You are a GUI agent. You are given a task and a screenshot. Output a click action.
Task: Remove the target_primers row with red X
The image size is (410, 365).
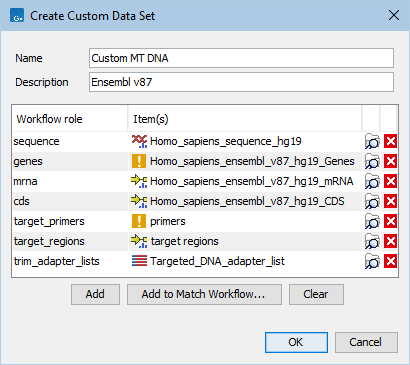point(390,221)
